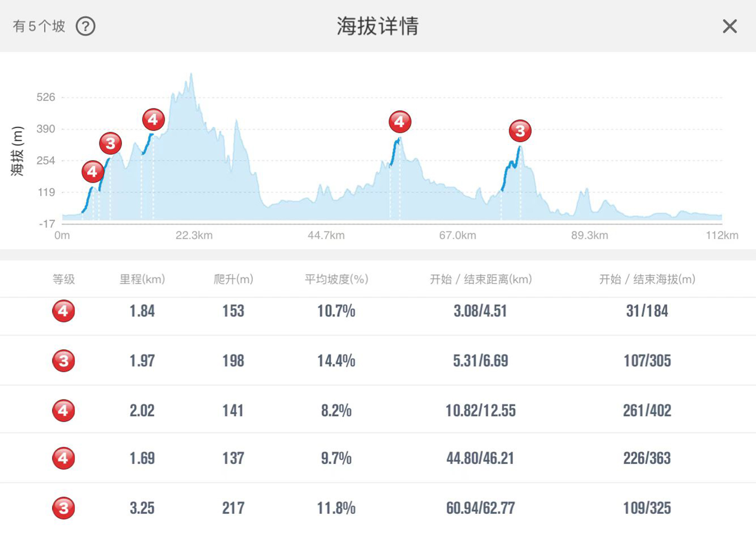Select the category 3 badge in the 1.97 km row
Image resolution: width=756 pixels, height=533 pixels.
(x=63, y=361)
